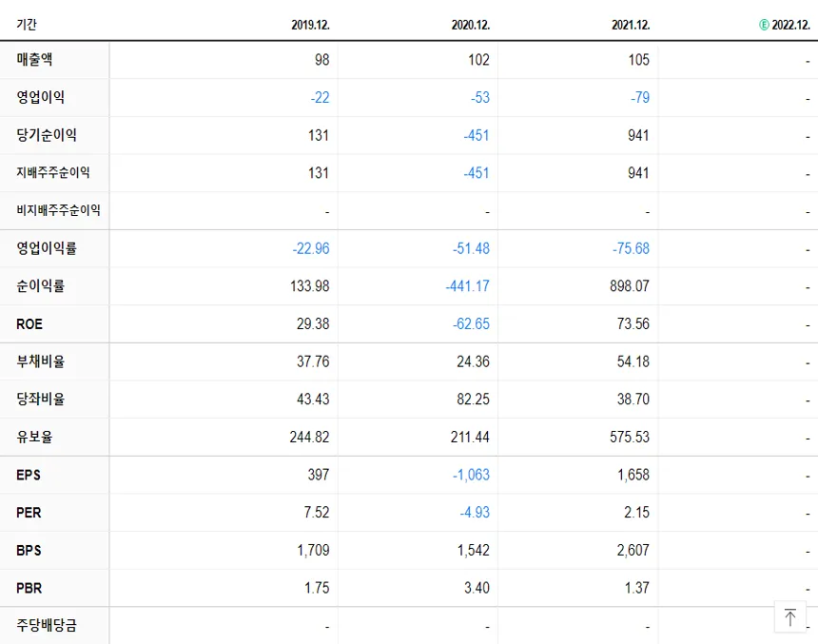Click the 영업이익률 value -75.68
The image size is (818, 644).
[632, 248]
